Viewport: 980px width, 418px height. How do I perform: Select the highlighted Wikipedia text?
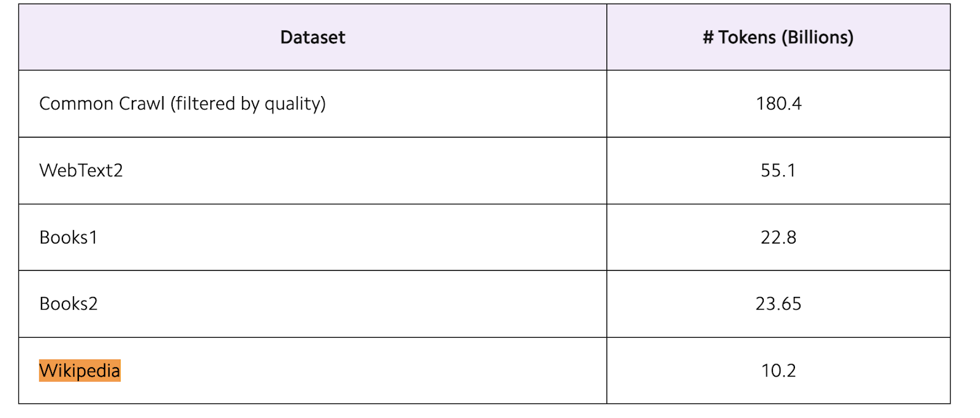(x=80, y=370)
